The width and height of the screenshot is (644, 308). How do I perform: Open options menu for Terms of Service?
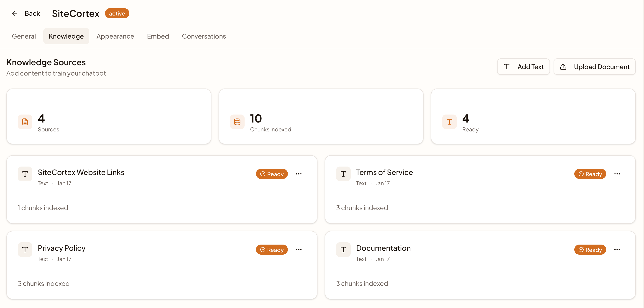[x=617, y=174]
